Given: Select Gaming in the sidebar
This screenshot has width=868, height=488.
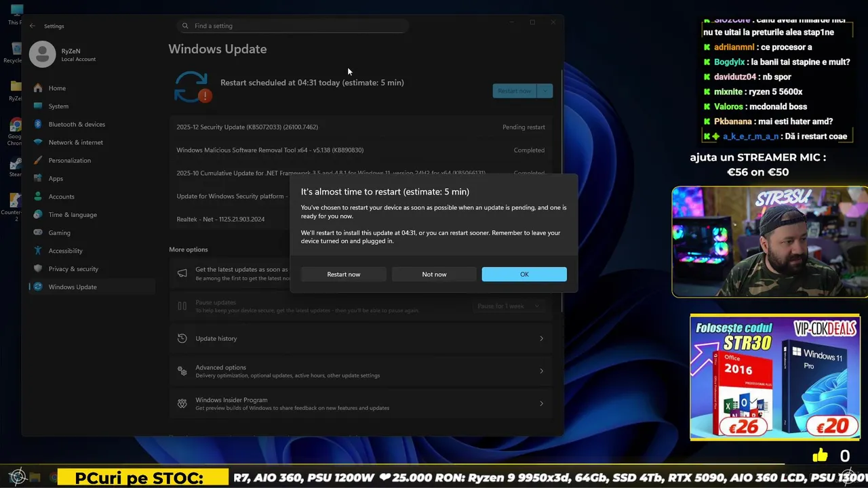Looking at the screenshot, I should [91, 232].
